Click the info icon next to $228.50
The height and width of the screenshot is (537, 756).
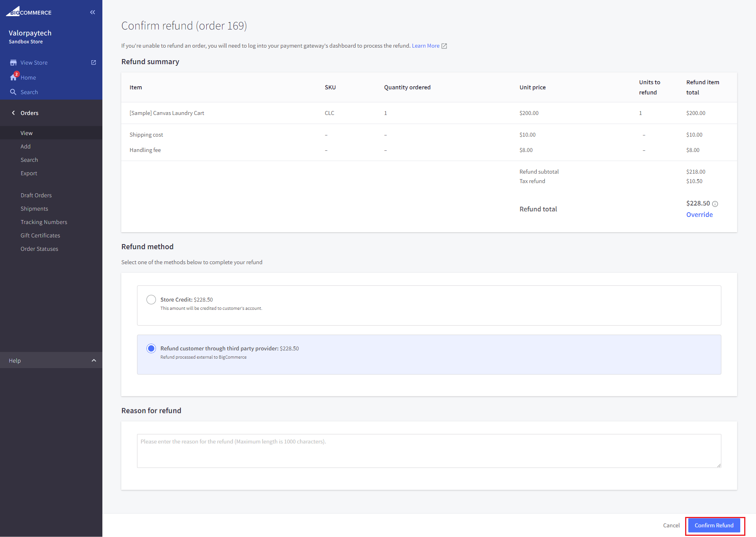(x=715, y=204)
